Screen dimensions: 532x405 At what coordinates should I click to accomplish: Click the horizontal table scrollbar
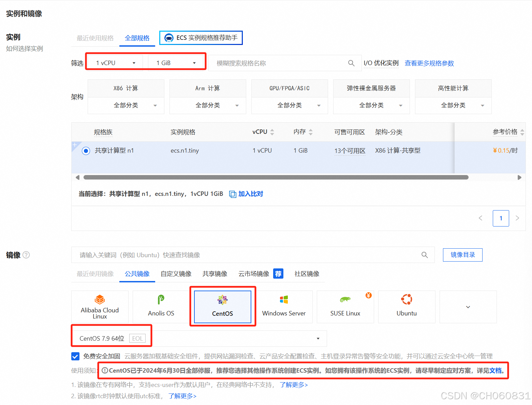tap(276, 177)
